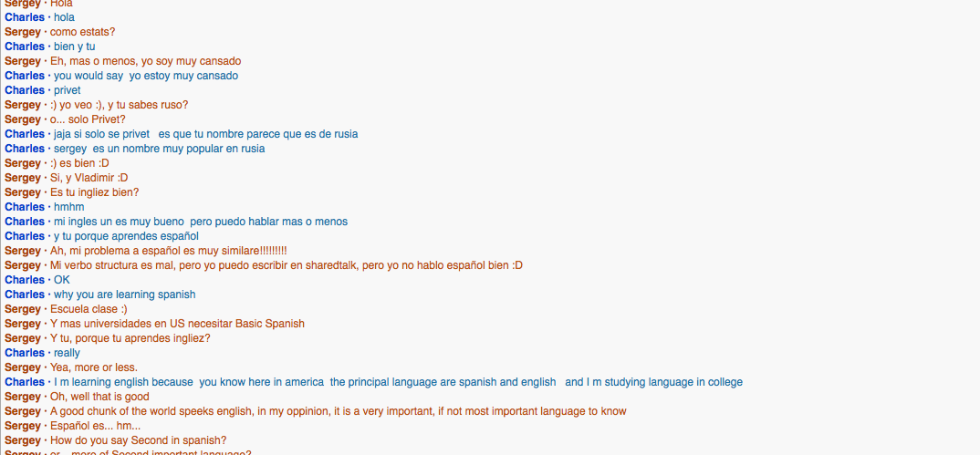Click the correction "you would say yo estoy muy cansado"

[145, 76]
